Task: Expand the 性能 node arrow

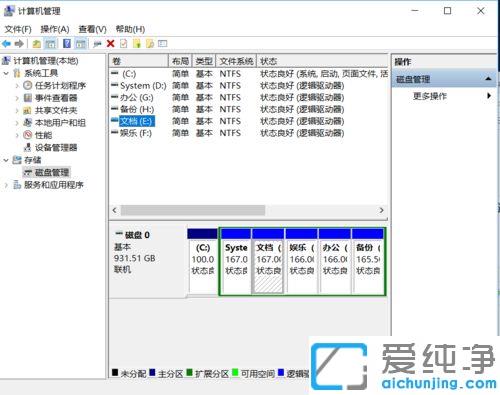Action: point(17,135)
